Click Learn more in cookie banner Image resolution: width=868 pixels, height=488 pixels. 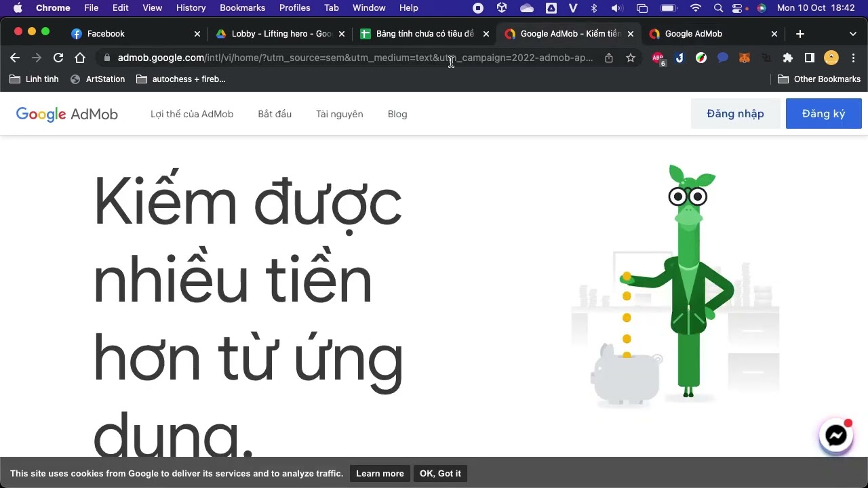[x=380, y=473]
